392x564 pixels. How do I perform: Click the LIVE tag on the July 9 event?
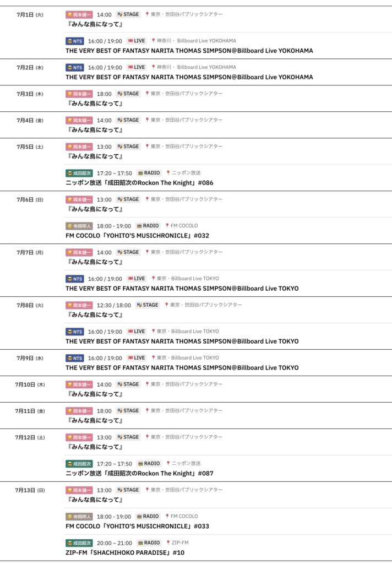(x=136, y=358)
